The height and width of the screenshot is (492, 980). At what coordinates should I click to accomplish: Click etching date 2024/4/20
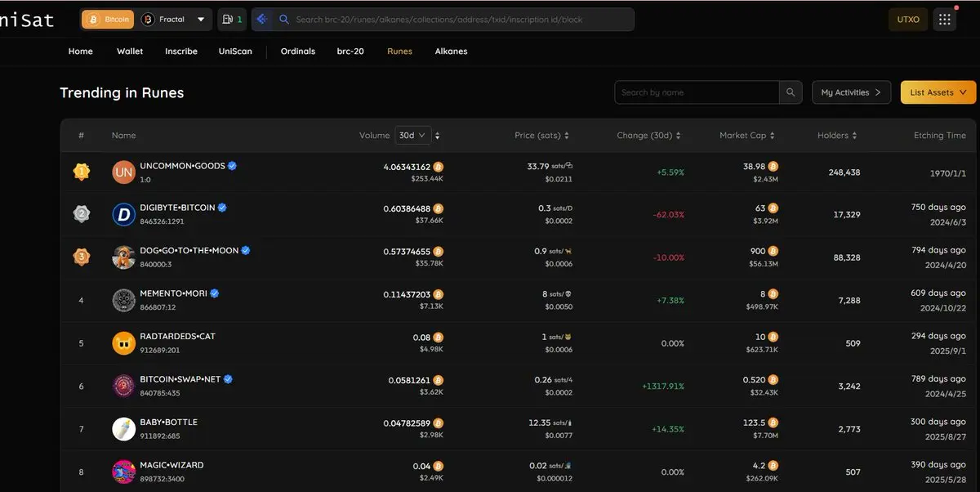(947, 265)
